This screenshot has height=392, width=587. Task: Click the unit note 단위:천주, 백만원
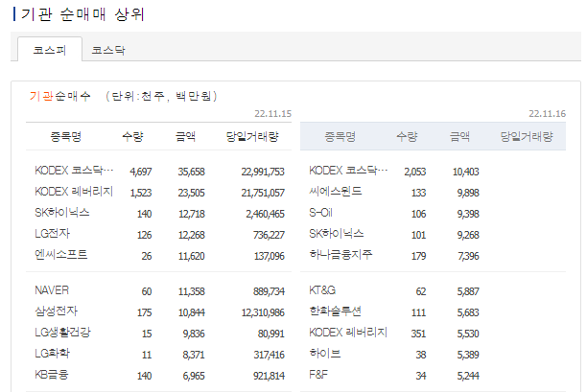[x=161, y=96]
